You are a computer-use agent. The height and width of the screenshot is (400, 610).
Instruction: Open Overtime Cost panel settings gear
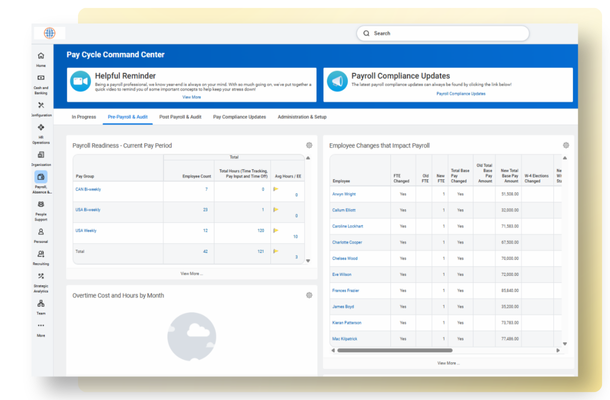click(309, 295)
